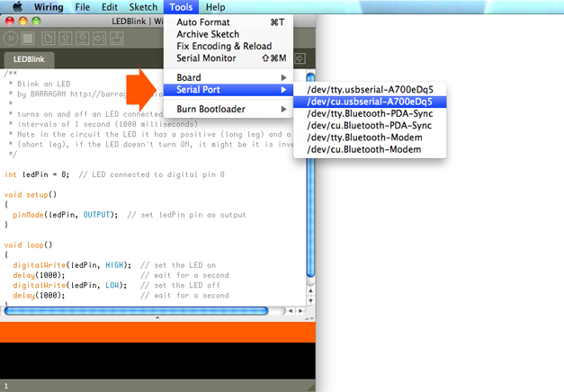Screen dimensions: 564x392
Task: Expand the Serial Port submenu
Action: pos(228,90)
